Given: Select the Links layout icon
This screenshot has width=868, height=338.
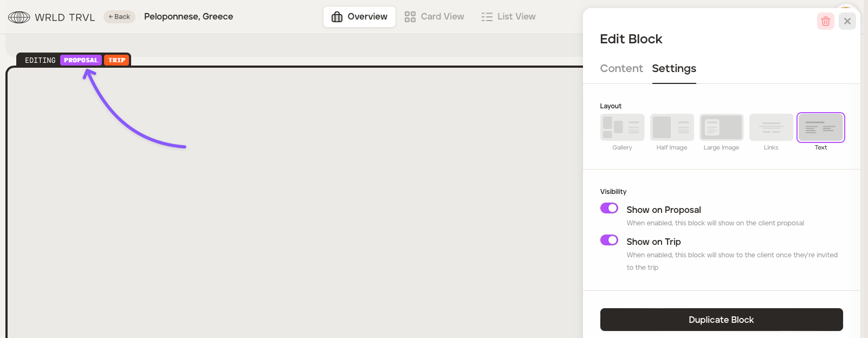Looking at the screenshot, I should (771, 127).
